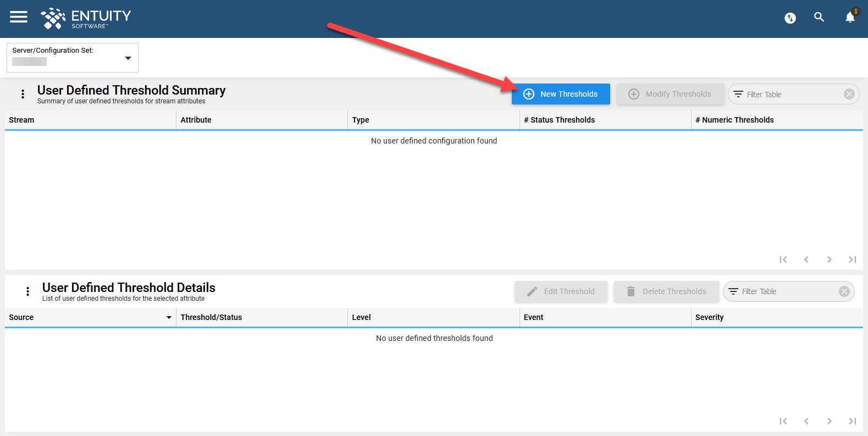Sort by the Severity column

[777, 317]
